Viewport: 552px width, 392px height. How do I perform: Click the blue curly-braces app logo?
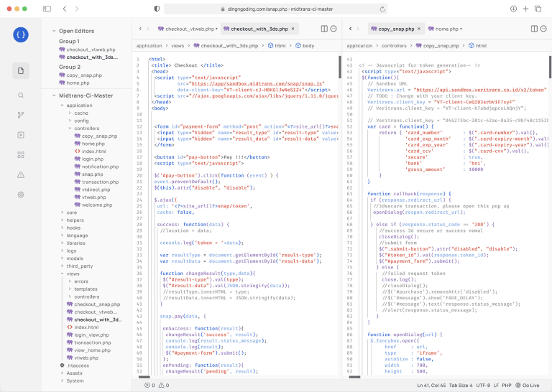(x=21, y=34)
